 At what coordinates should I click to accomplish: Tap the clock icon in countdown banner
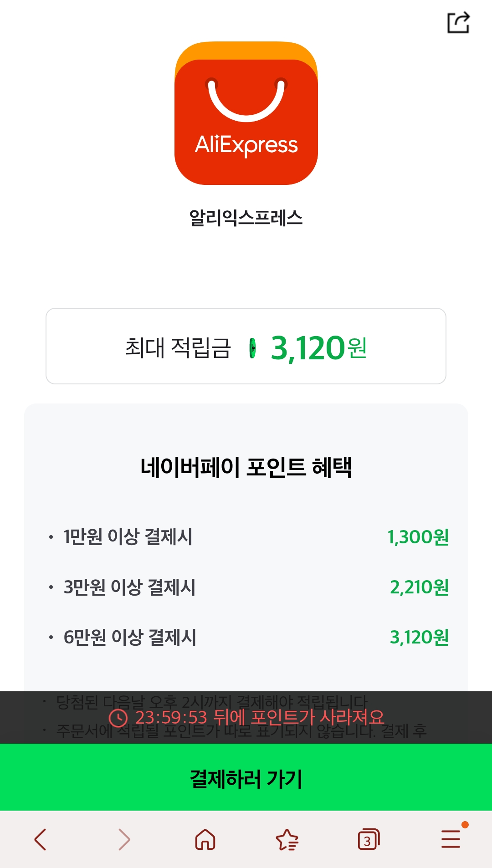[118, 718]
